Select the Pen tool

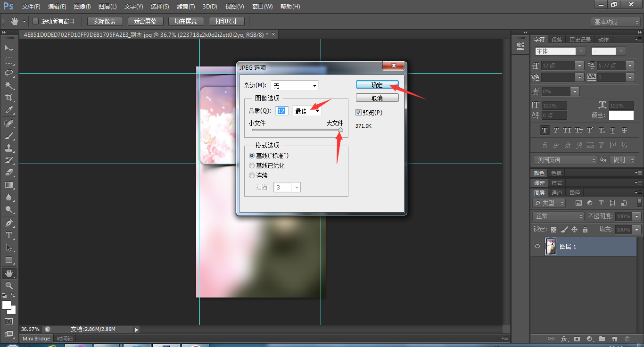click(9, 223)
